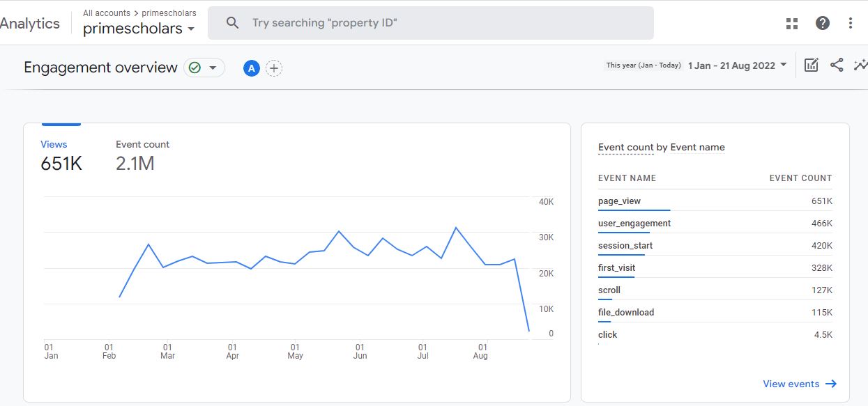Open the three-dot more options menu
The height and width of the screenshot is (406, 868).
(850, 23)
